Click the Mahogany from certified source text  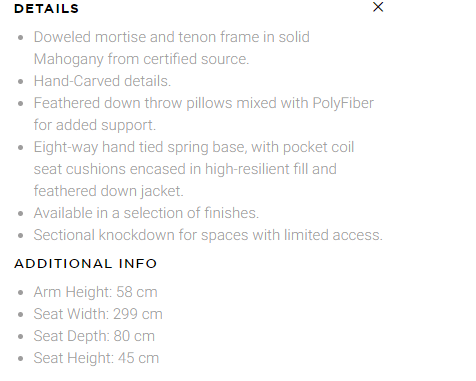coord(141,59)
